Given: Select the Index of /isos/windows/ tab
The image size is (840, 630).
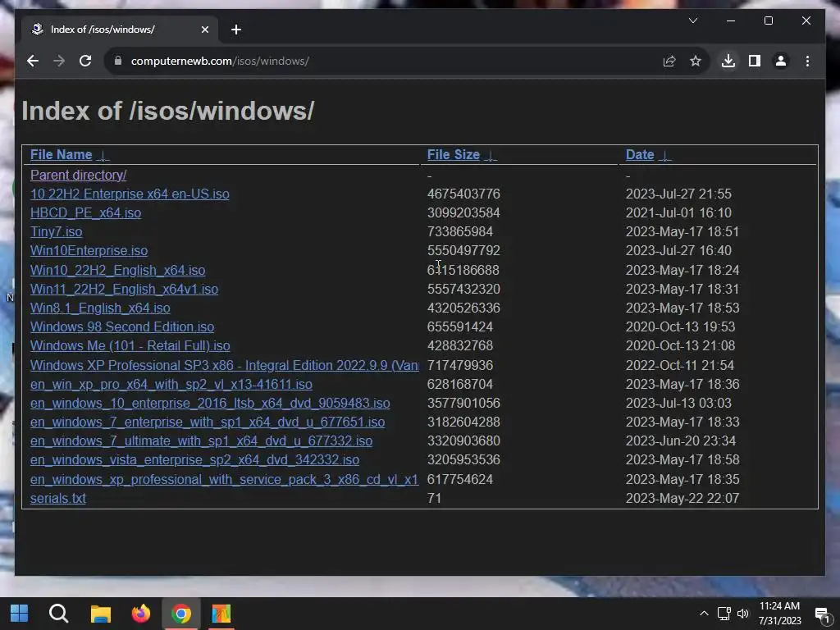Looking at the screenshot, I should (x=120, y=30).
